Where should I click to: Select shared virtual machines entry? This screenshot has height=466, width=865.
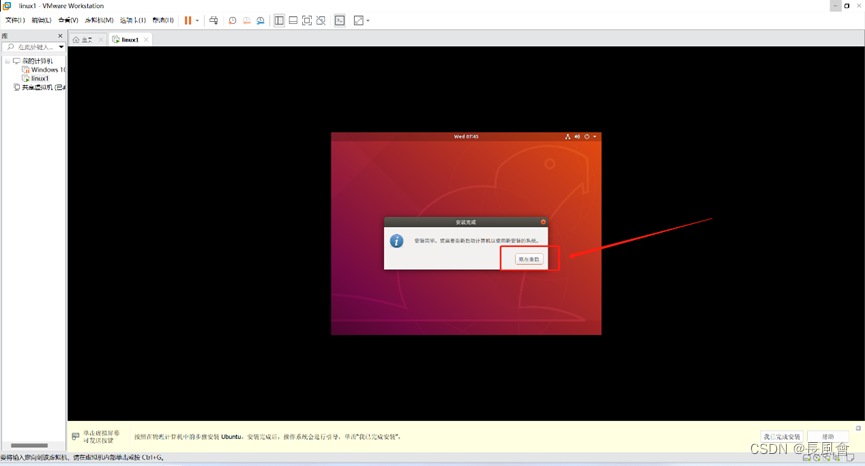(39, 87)
